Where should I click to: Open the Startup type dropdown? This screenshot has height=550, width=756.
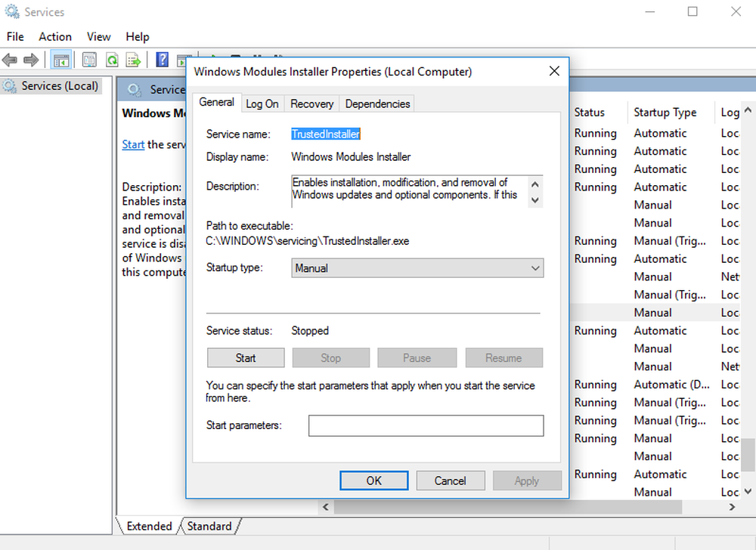pos(417,268)
